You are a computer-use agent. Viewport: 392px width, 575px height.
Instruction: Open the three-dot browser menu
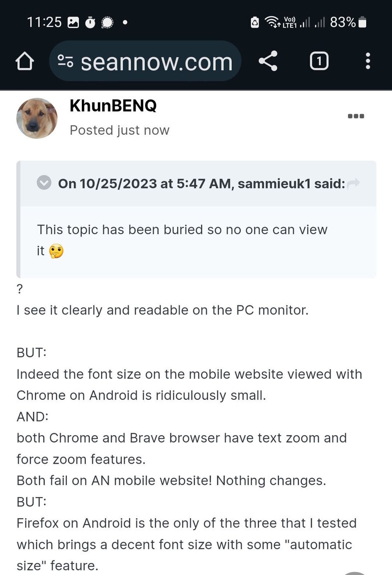368,61
